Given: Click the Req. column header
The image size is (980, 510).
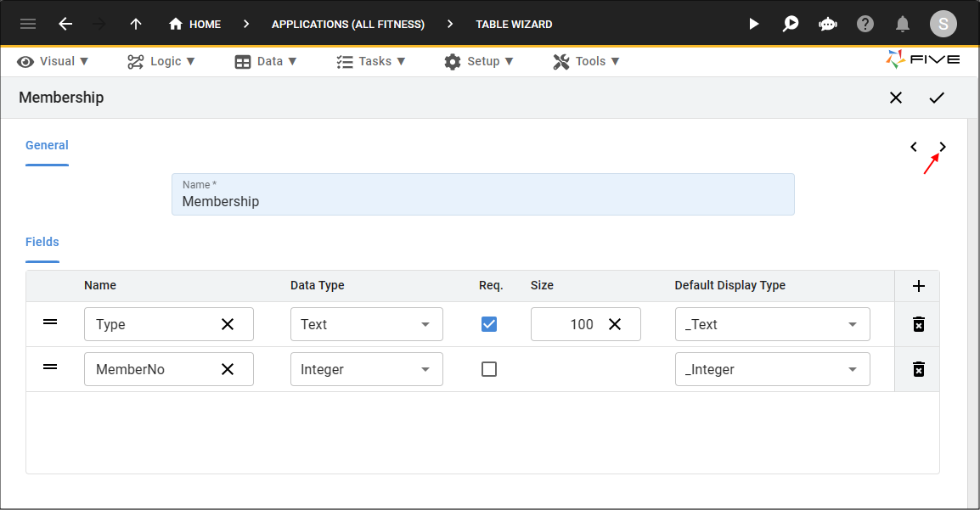Looking at the screenshot, I should tap(491, 285).
